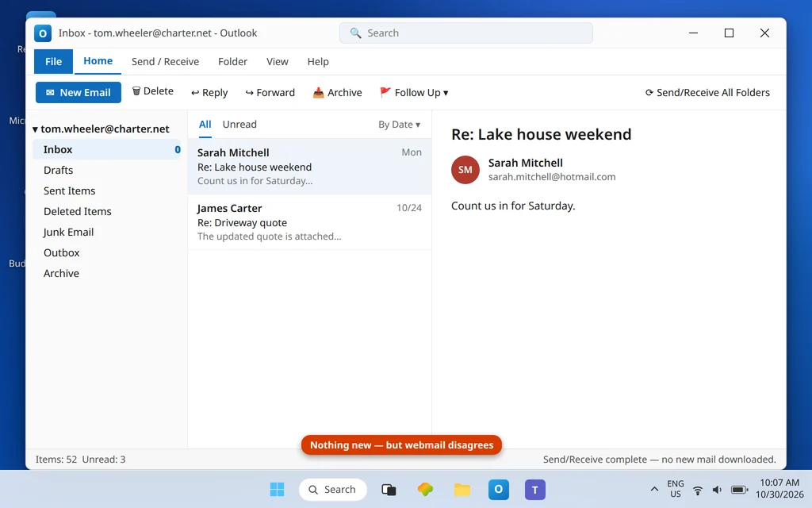This screenshot has height=508, width=812.
Task: Click sarah.mitchell@hotmail.com address in reading pane
Action: [552, 177]
